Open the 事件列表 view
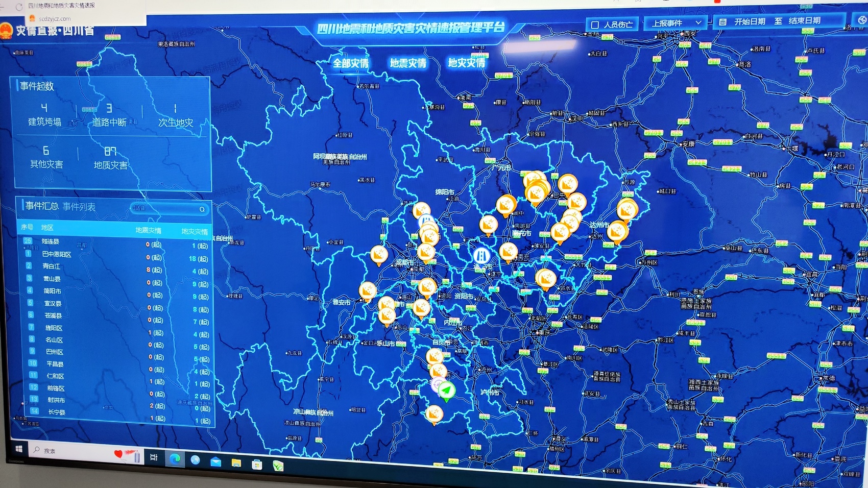 pos(79,207)
